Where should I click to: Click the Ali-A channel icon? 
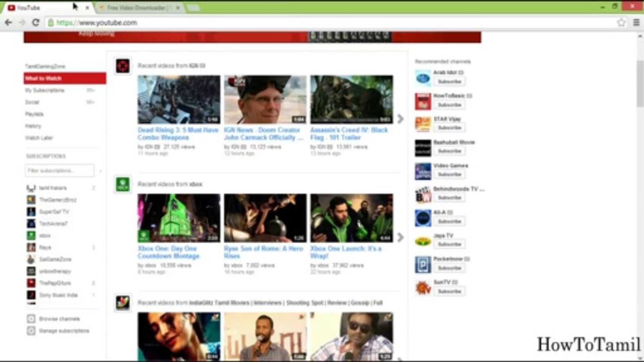423,218
